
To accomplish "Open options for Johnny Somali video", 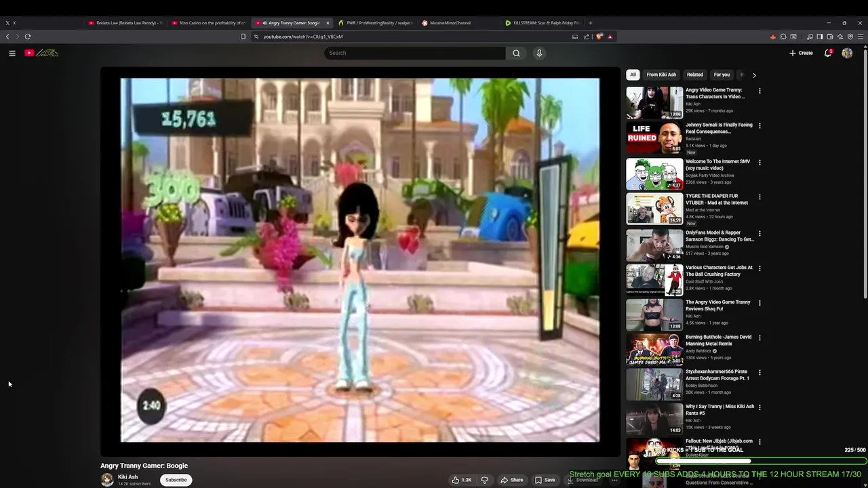I will 759,125.
